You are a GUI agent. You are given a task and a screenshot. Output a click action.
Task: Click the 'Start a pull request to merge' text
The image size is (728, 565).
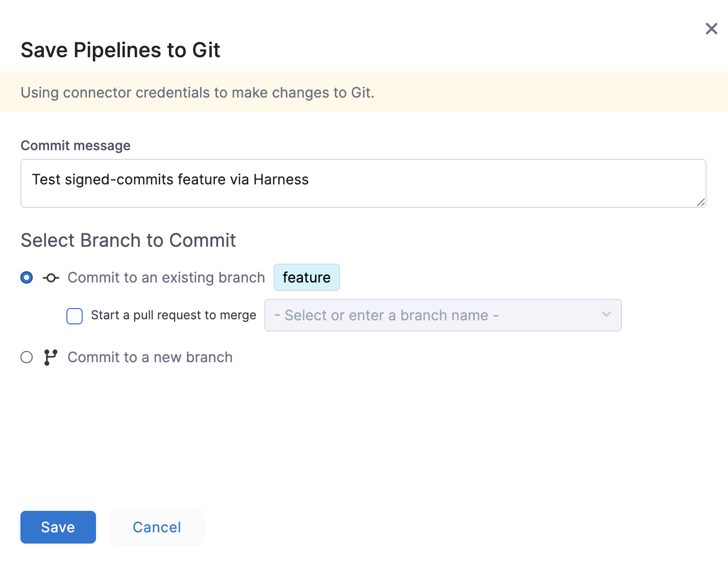click(x=174, y=315)
